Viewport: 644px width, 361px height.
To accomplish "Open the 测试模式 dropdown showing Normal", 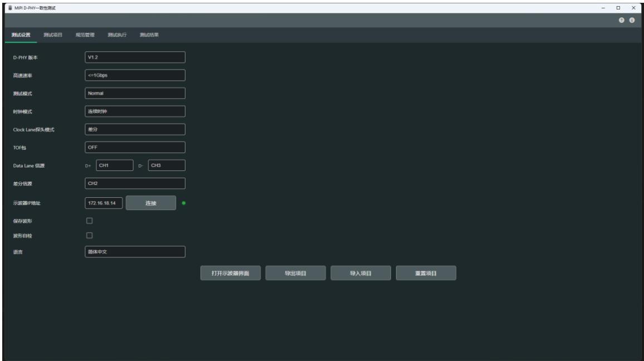I will pyautogui.click(x=135, y=93).
